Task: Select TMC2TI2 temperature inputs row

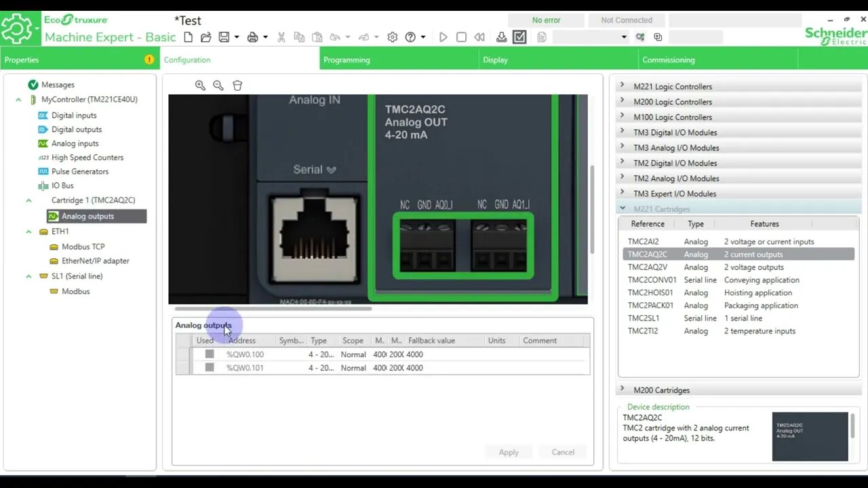Action: click(738, 331)
